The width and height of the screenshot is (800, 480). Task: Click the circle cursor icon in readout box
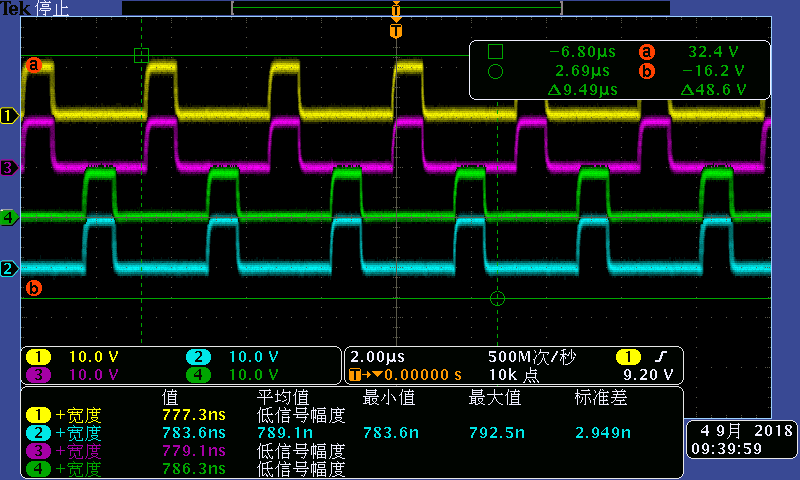[495, 71]
